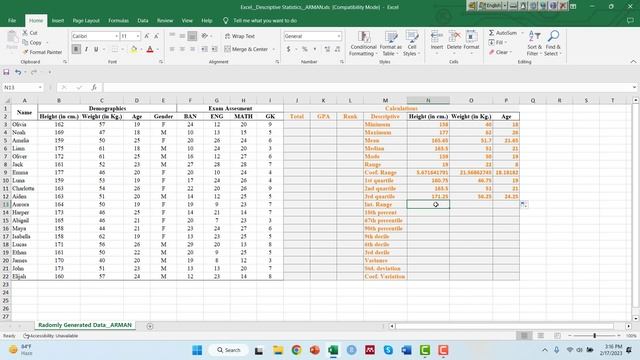Switch to Page Layout view in status bar

tap(540, 336)
